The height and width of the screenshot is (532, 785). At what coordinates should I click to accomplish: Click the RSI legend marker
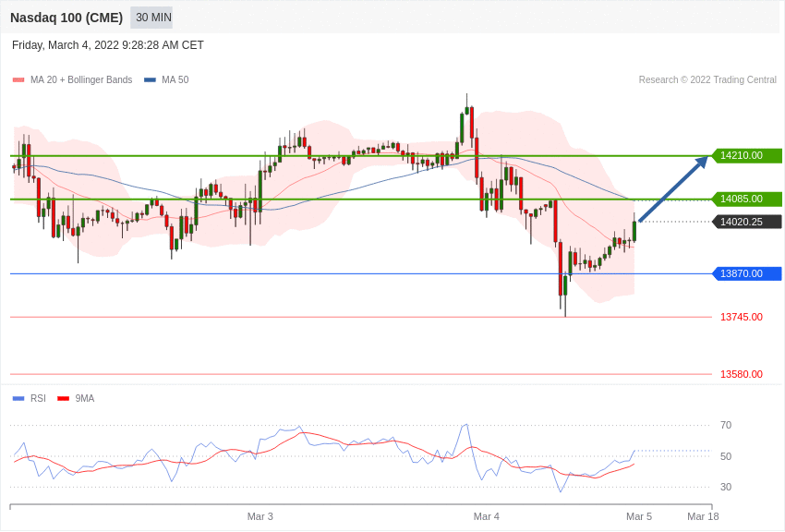tap(18, 398)
